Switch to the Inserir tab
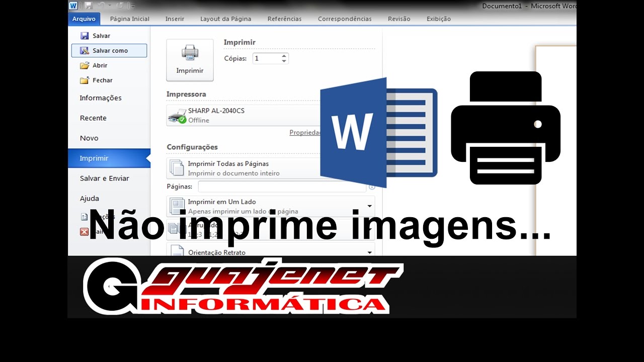 point(175,19)
